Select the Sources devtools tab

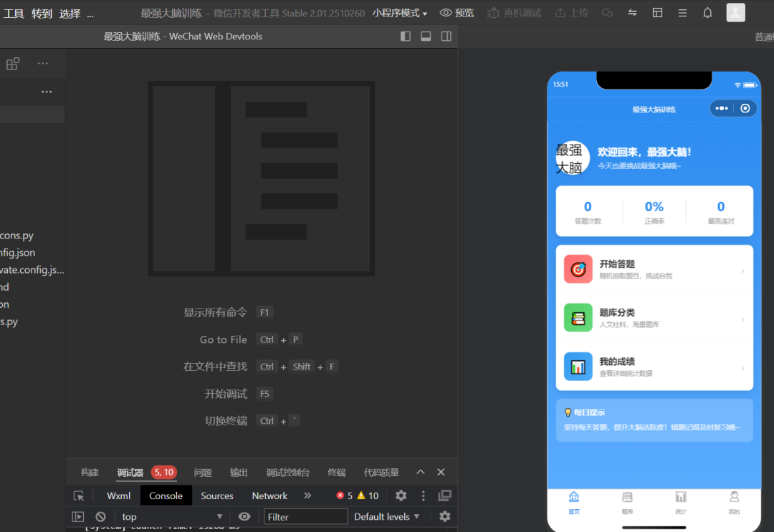click(217, 496)
